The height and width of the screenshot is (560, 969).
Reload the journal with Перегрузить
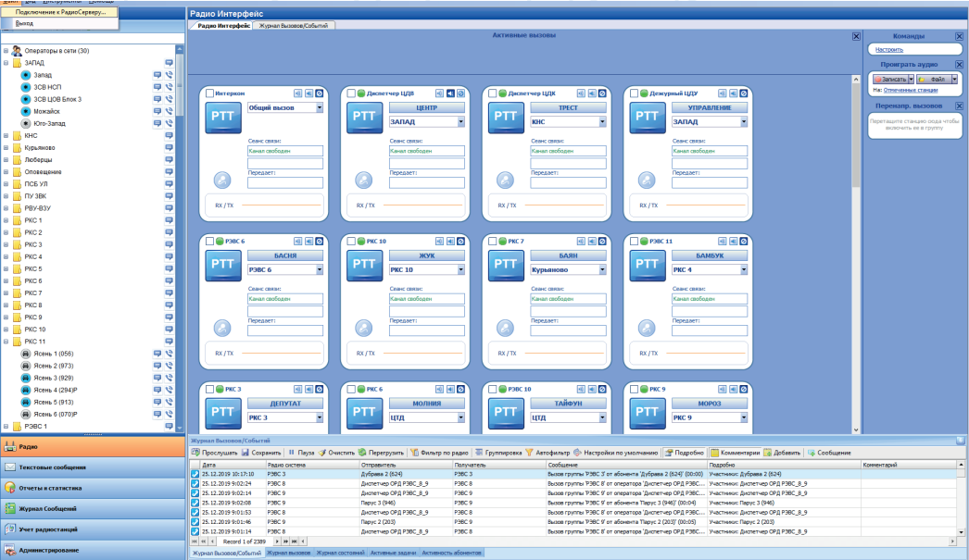(381, 453)
